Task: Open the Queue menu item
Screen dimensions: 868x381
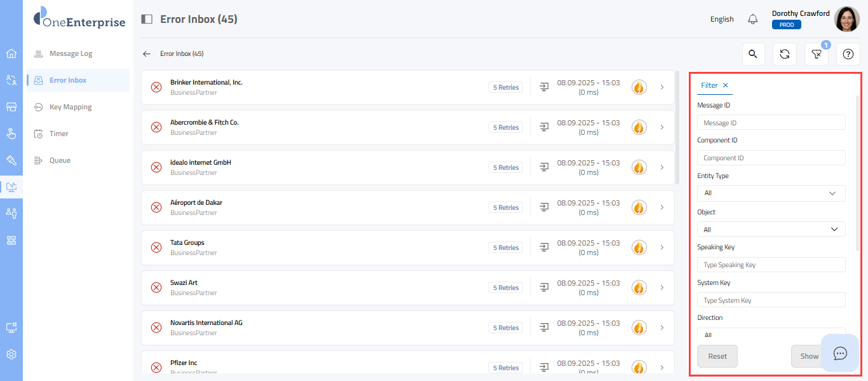Action: pyautogui.click(x=60, y=160)
